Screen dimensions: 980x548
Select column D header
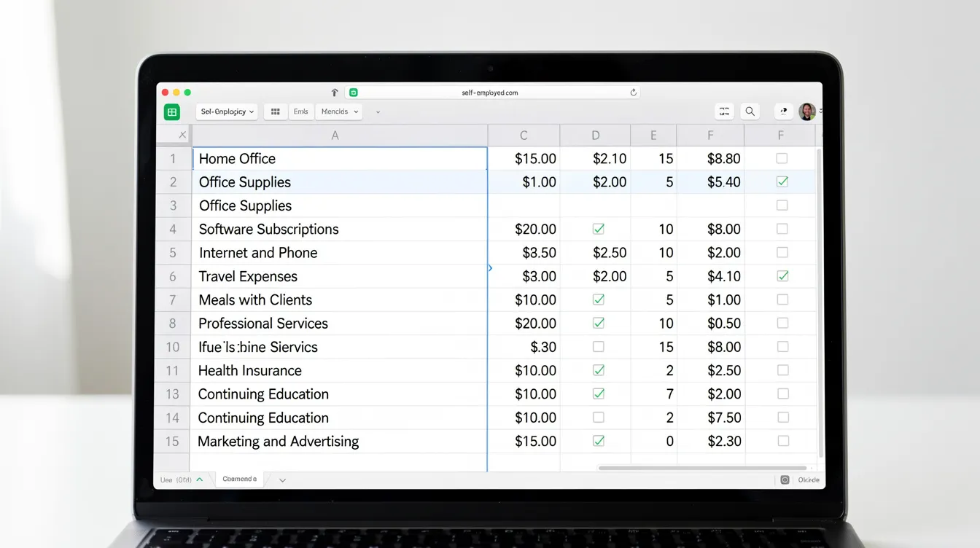[x=596, y=135]
